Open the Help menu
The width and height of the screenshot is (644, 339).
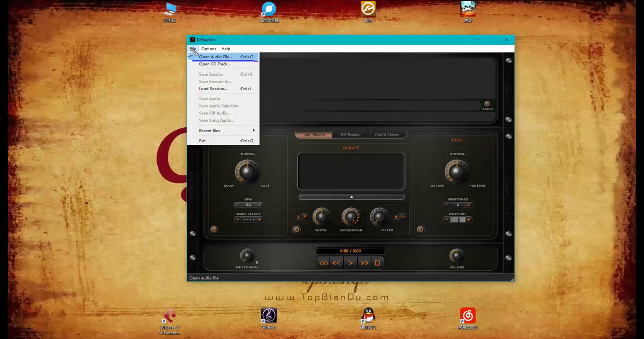click(226, 49)
